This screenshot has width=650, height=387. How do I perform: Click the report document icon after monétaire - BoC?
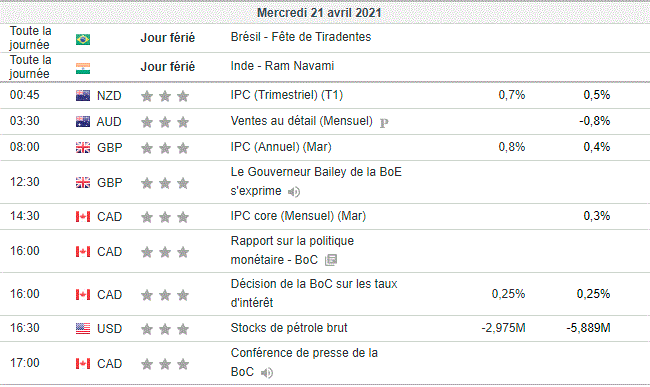[x=331, y=260]
